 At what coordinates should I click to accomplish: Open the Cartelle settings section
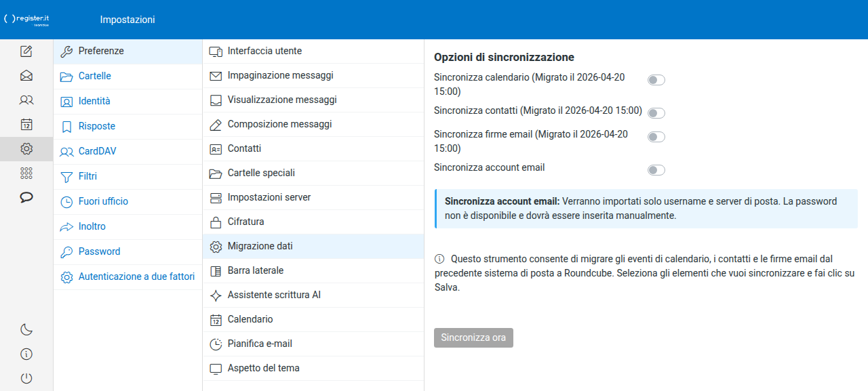[127, 76]
